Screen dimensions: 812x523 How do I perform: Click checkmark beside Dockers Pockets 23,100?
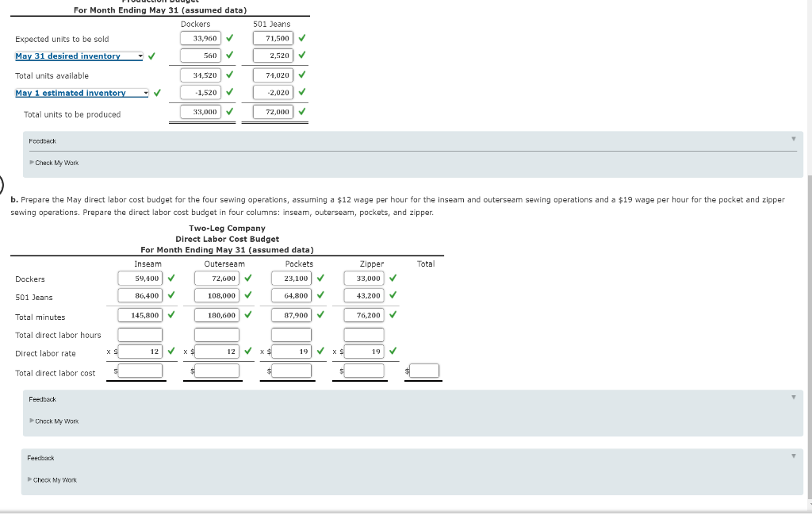click(320, 278)
